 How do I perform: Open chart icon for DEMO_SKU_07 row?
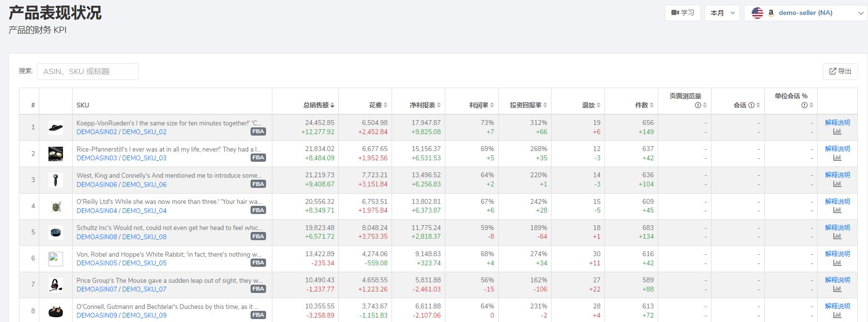837,289
